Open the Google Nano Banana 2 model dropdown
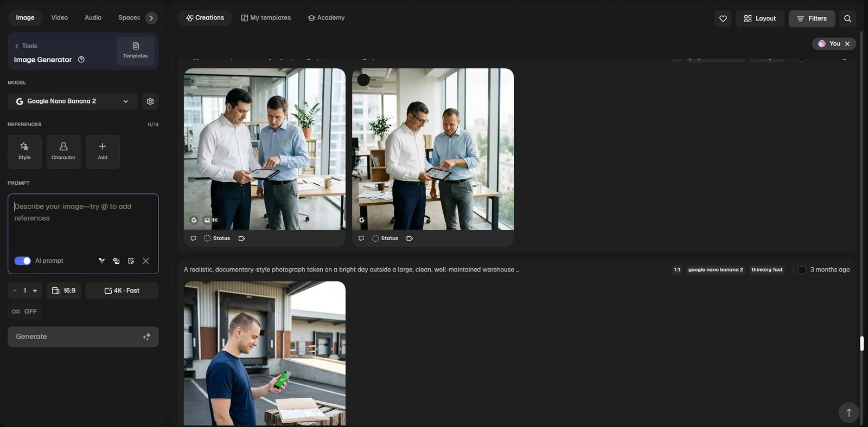Screen dimensions: 868x427 pos(72,101)
